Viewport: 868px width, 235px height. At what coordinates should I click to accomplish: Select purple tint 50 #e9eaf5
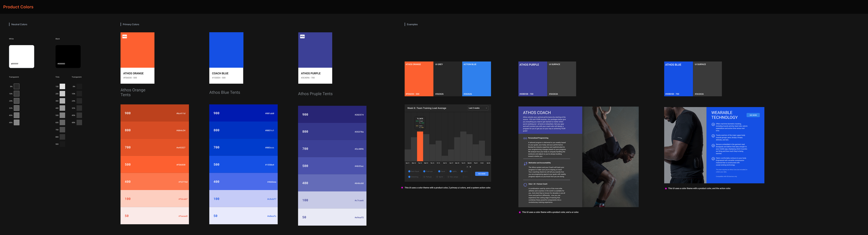332,217
